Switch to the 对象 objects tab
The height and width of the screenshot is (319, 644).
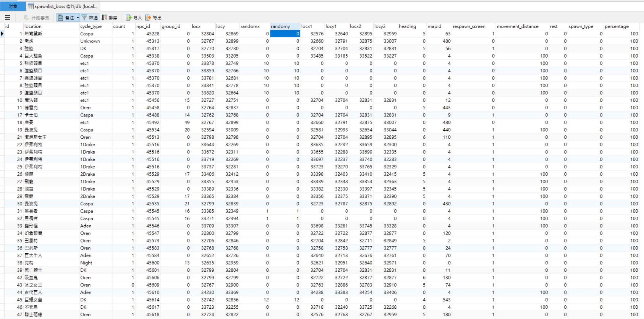tap(13, 6)
